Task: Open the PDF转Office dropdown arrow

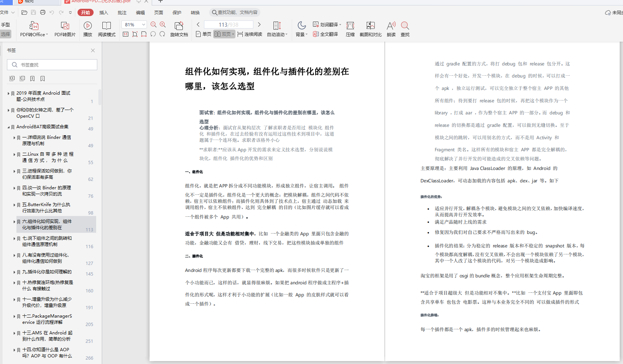Action: point(47,35)
